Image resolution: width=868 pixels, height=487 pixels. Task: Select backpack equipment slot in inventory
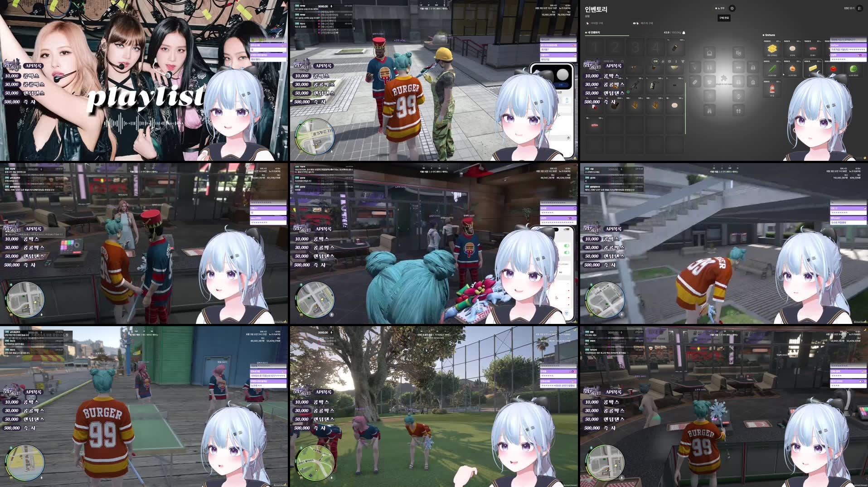753,82
